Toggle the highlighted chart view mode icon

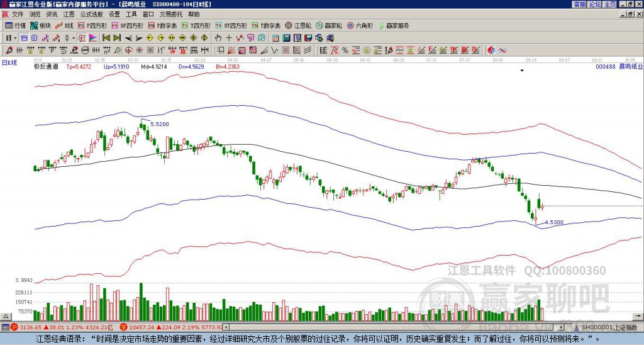click(x=25, y=38)
